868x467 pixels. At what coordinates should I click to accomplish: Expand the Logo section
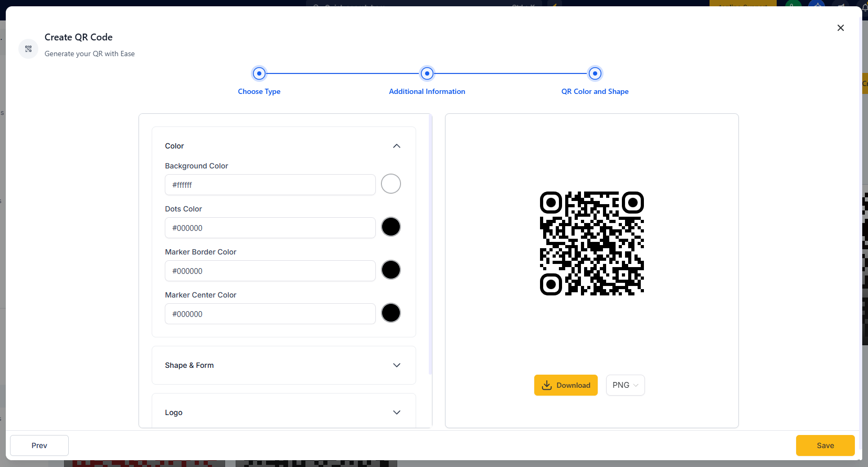pos(397,412)
